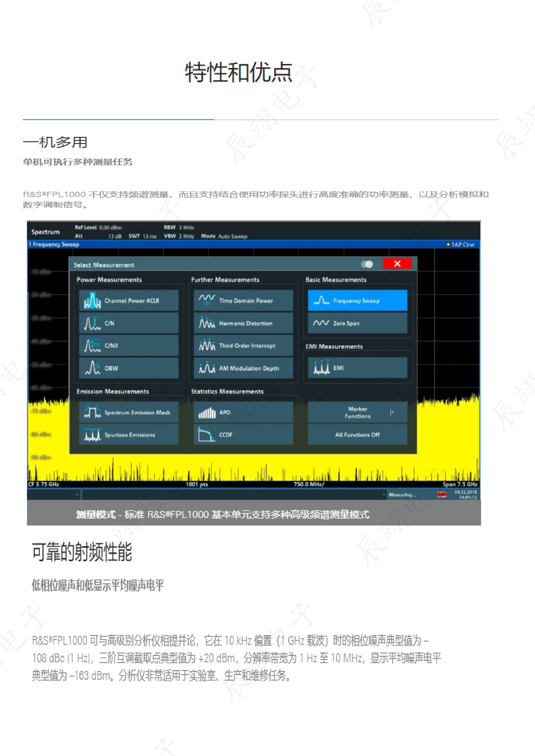This screenshot has width=535, height=756.
Task: Click the Further Measurements group heading
Action: pyautogui.click(x=225, y=280)
